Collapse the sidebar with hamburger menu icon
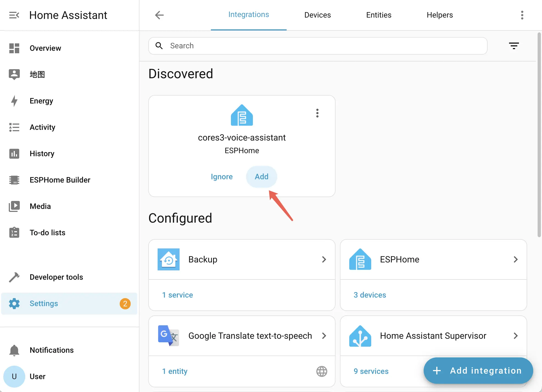Image resolution: width=542 pixels, height=392 pixels. pos(14,15)
